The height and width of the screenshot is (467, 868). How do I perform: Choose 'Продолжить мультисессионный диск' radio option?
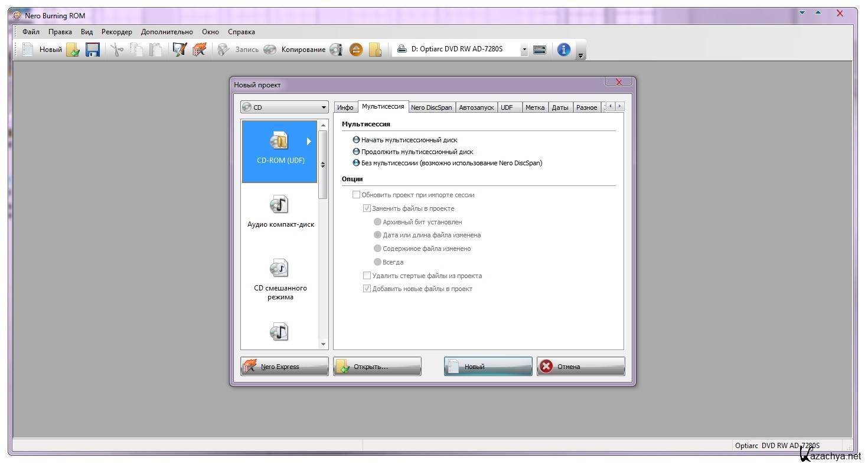click(356, 152)
